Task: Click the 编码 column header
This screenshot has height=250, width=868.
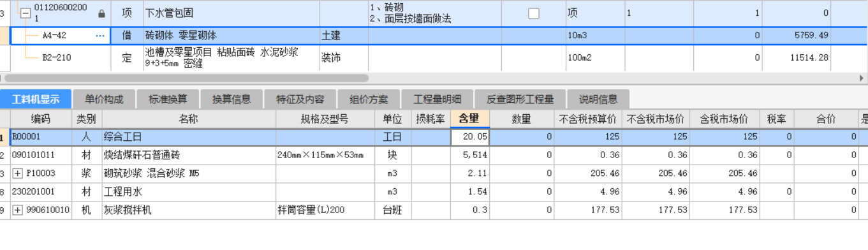Action: (41, 119)
